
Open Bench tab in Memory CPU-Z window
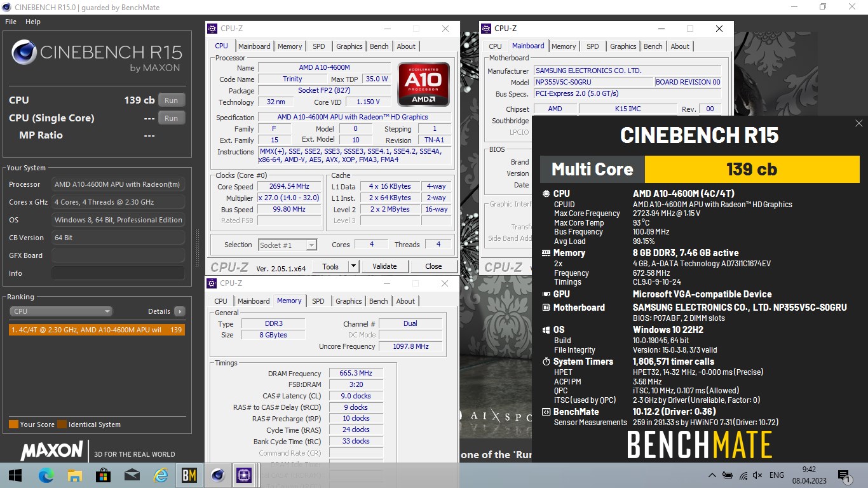tap(379, 301)
